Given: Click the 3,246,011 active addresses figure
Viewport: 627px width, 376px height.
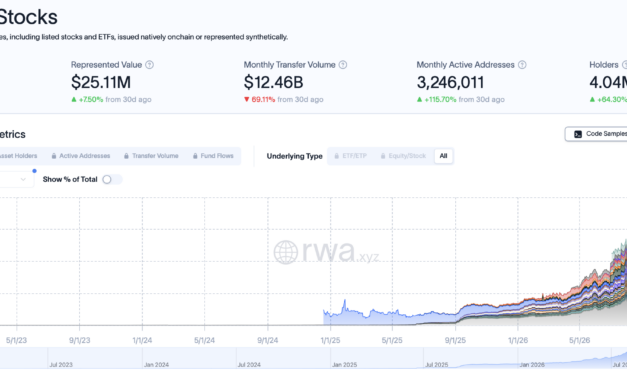Looking at the screenshot, I should [x=450, y=82].
